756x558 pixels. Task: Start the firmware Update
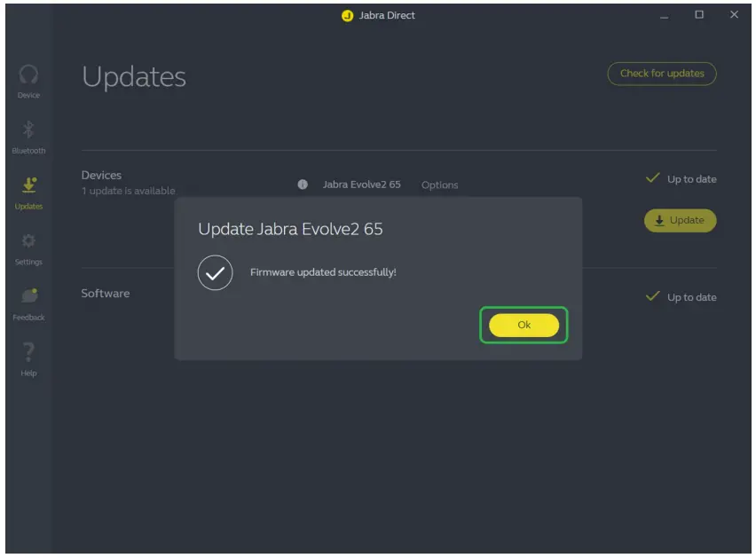tap(680, 220)
